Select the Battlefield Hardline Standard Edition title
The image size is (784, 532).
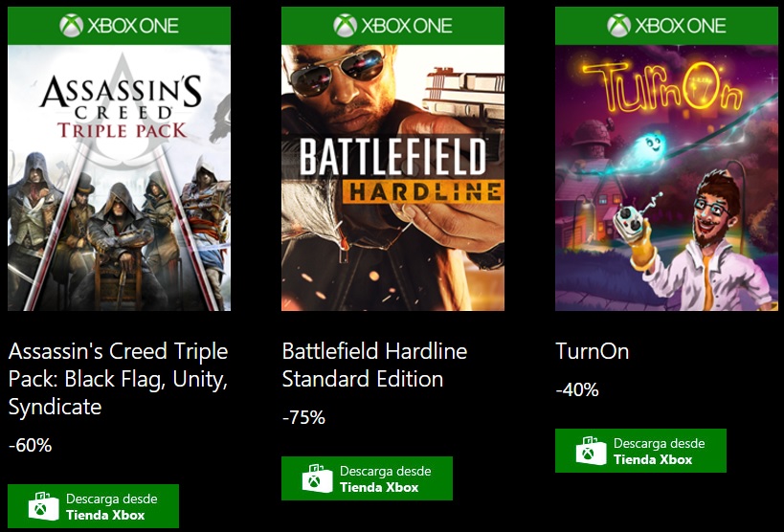pyautogui.click(x=374, y=365)
